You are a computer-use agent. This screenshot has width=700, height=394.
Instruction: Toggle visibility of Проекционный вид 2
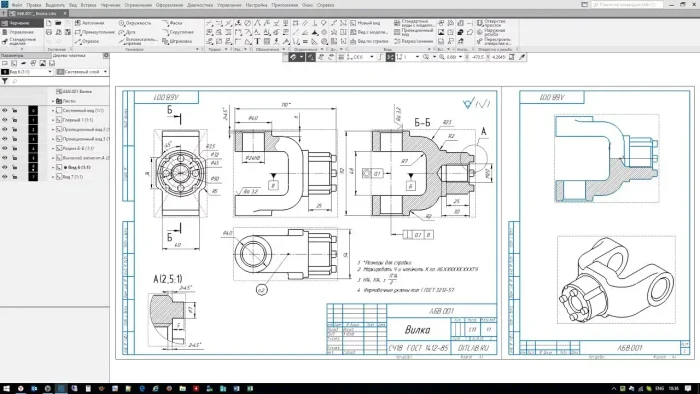(5, 129)
